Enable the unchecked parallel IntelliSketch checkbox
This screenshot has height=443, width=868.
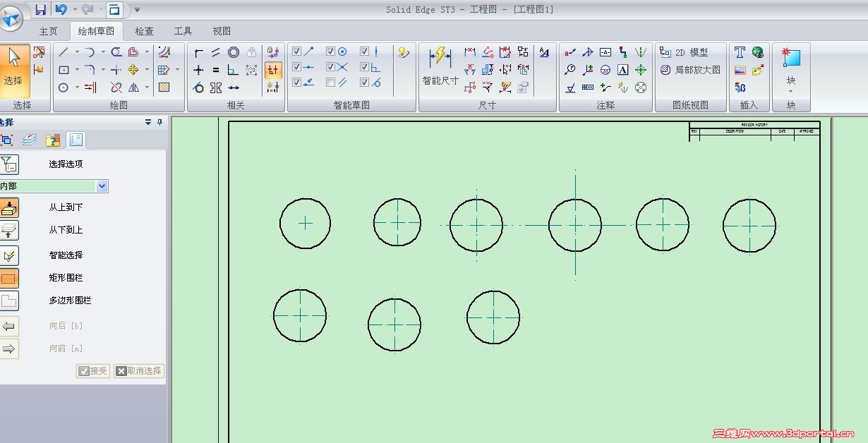tap(331, 82)
